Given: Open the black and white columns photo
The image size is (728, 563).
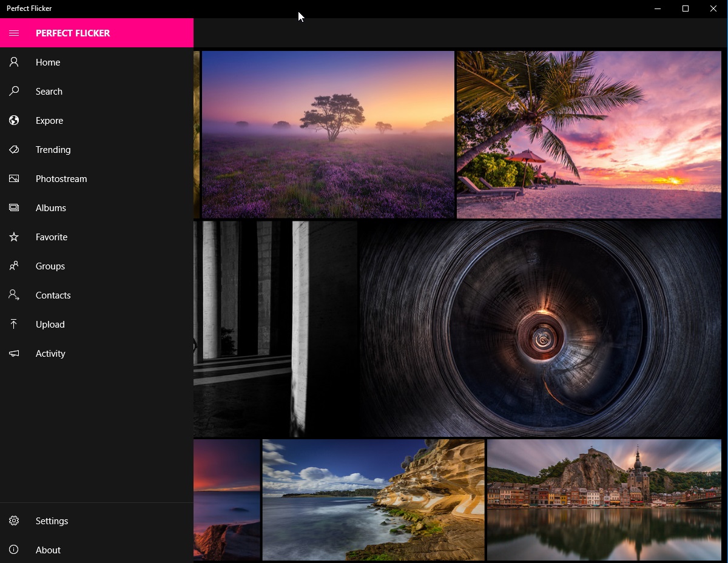Looking at the screenshot, I should pos(275,328).
